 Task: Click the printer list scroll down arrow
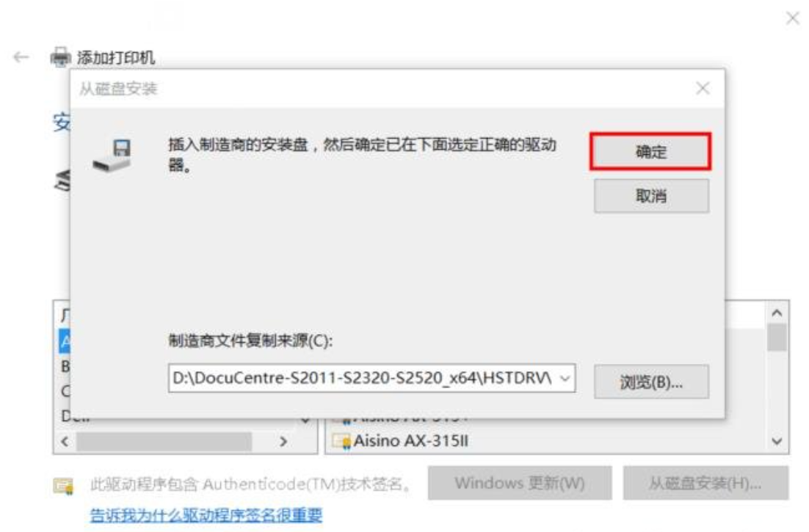coord(777,441)
